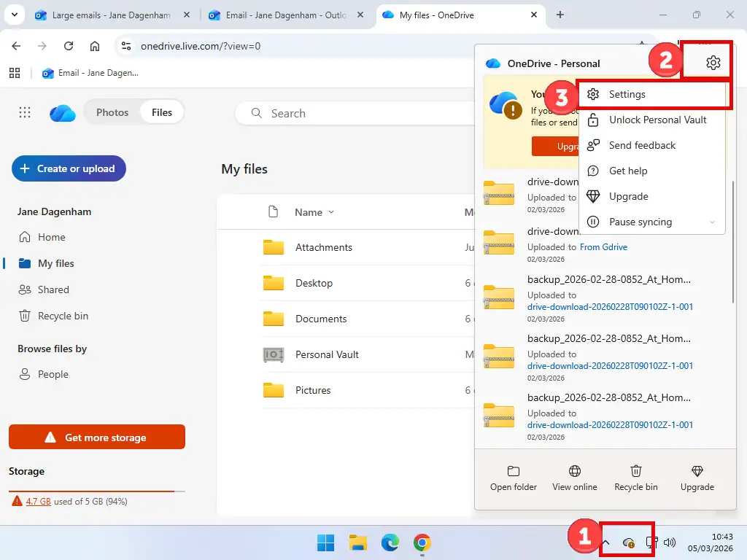Open Chrome from the taskbar
Image resolution: width=747 pixels, height=560 pixels.
click(423, 542)
